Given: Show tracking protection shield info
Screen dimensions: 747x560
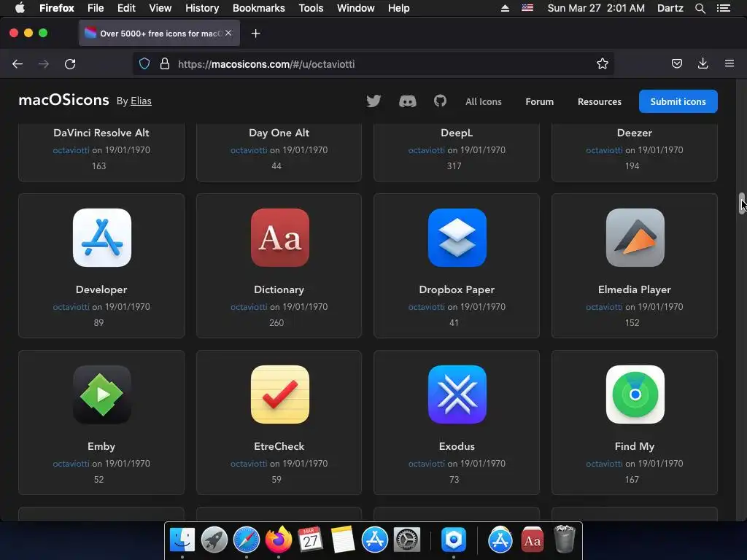Looking at the screenshot, I should click(x=144, y=64).
